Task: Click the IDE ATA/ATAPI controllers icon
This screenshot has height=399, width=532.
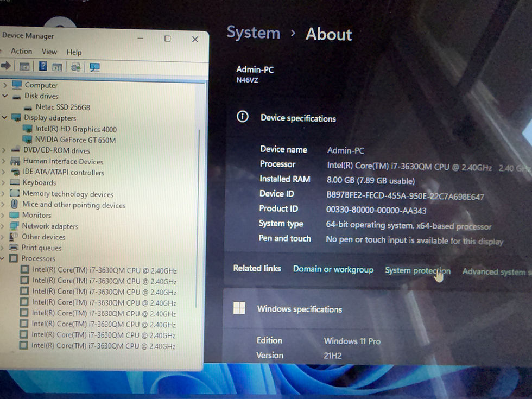Action: click(x=15, y=172)
